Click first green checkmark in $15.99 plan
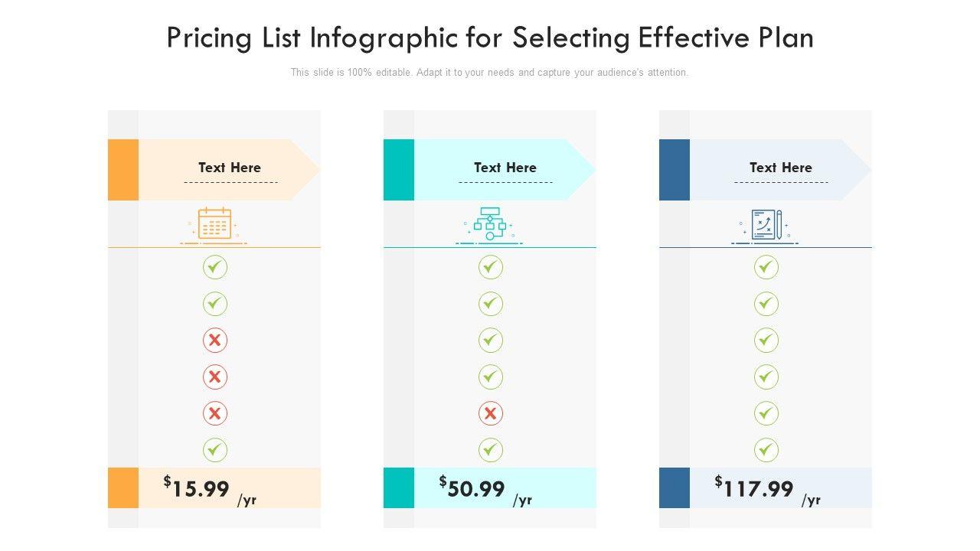 (x=215, y=267)
